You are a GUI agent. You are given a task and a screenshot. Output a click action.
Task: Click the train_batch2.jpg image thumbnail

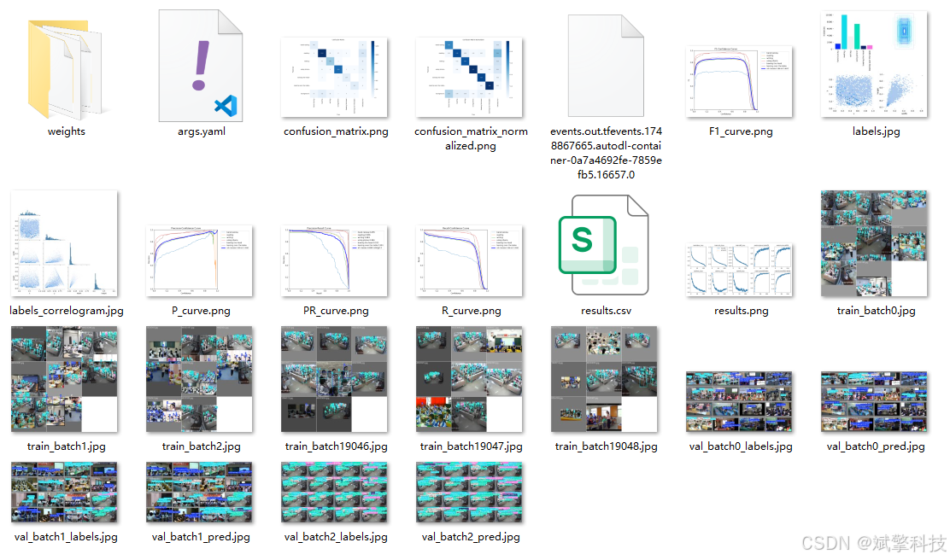pyautogui.click(x=201, y=379)
